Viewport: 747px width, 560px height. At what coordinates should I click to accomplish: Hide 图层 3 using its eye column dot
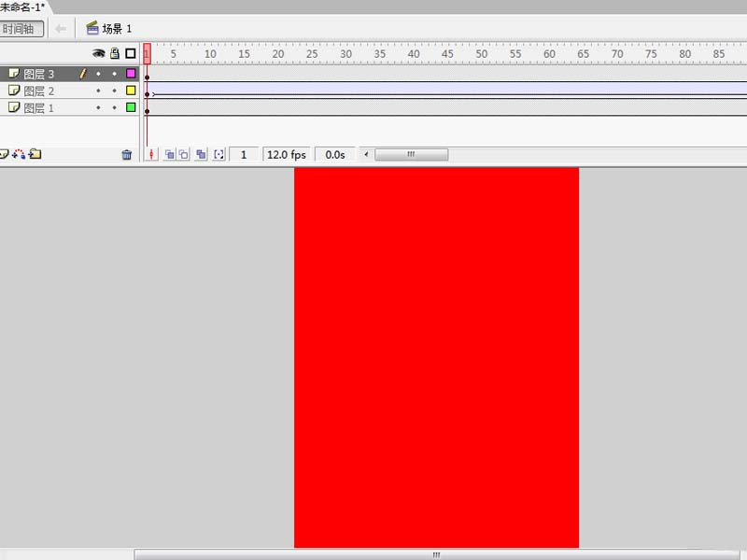click(98, 74)
